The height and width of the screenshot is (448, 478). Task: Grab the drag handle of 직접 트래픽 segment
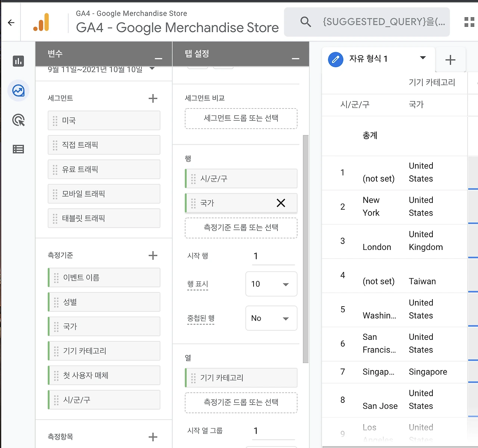click(55, 145)
